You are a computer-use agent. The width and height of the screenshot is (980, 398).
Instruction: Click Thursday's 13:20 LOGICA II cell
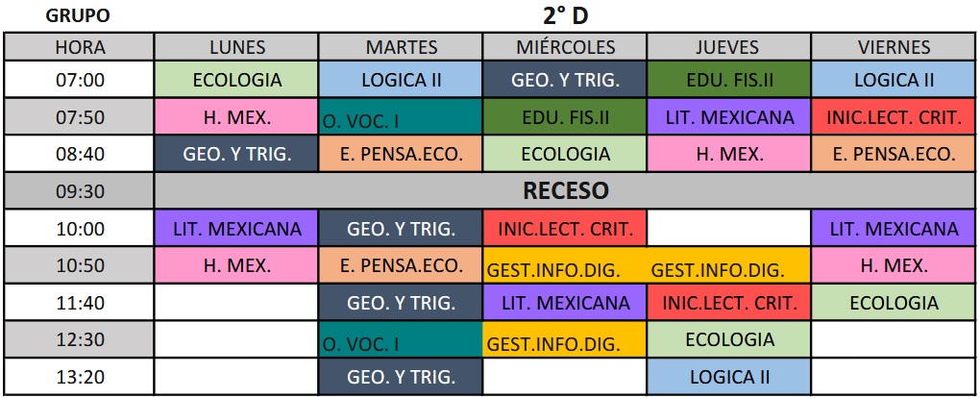tap(729, 377)
